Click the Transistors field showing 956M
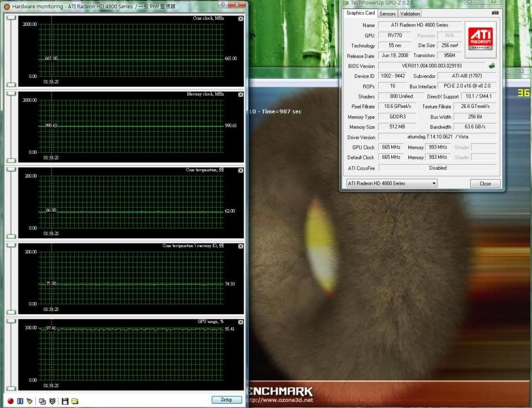This screenshot has height=408, width=532. (x=449, y=56)
